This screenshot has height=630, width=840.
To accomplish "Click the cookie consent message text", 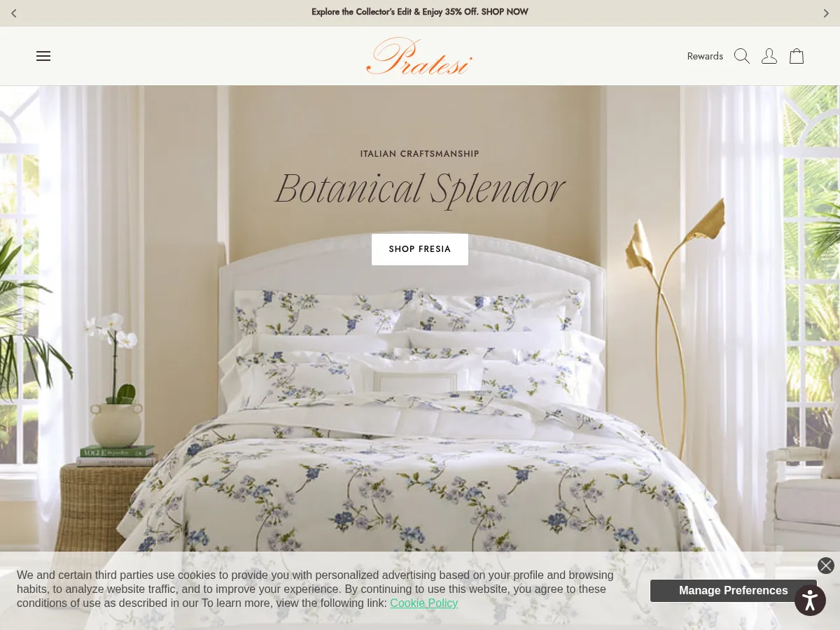I will click(x=315, y=589).
